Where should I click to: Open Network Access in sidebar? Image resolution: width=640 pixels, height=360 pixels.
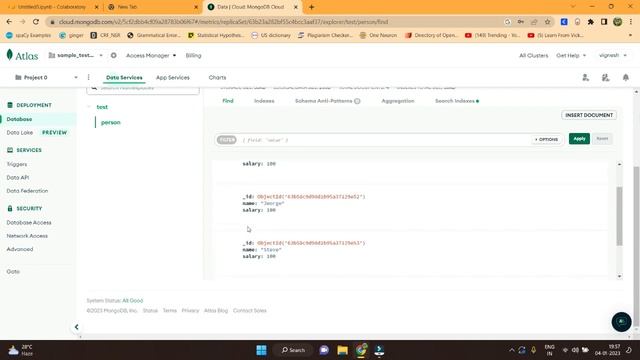[x=27, y=236]
